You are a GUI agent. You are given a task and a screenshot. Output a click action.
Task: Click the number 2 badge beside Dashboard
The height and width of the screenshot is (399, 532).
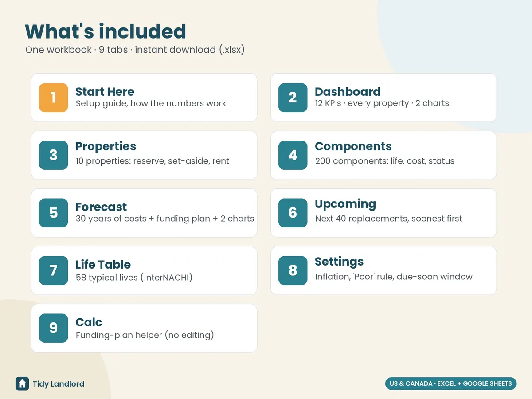293,98
